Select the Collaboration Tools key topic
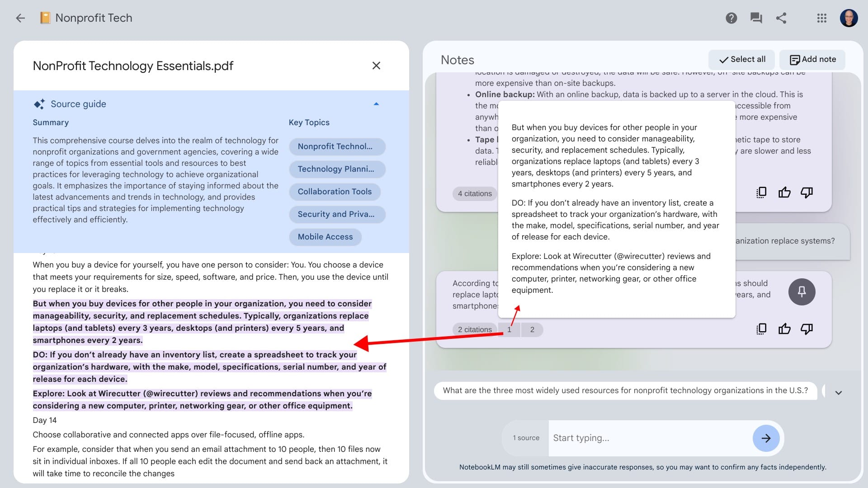 coord(335,192)
